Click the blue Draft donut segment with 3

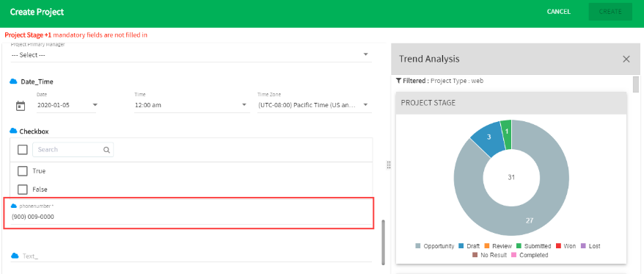489,137
